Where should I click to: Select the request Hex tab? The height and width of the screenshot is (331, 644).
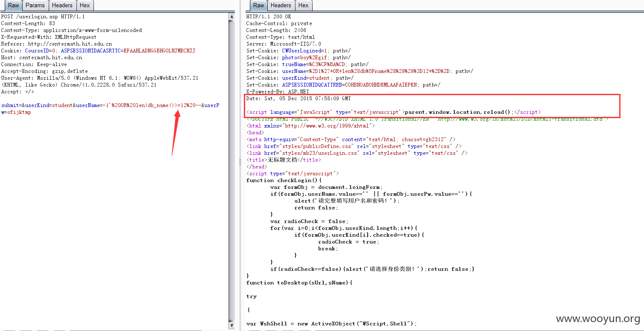coord(85,5)
